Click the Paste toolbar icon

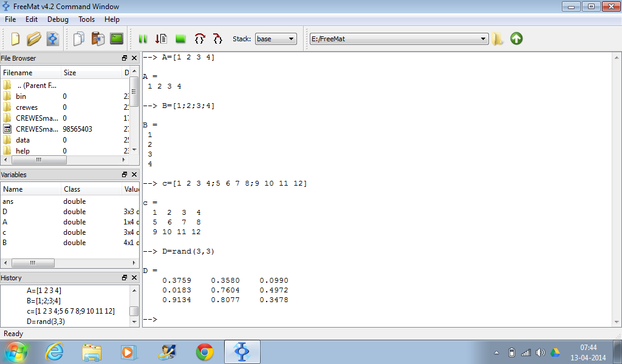click(x=98, y=39)
